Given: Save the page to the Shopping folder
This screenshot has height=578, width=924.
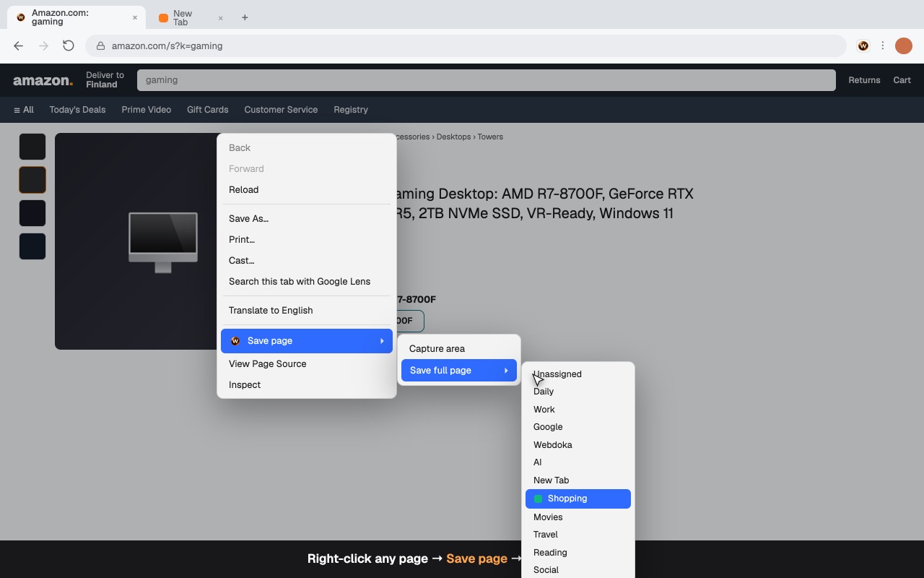Looking at the screenshot, I should pyautogui.click(x=578, y=499).
